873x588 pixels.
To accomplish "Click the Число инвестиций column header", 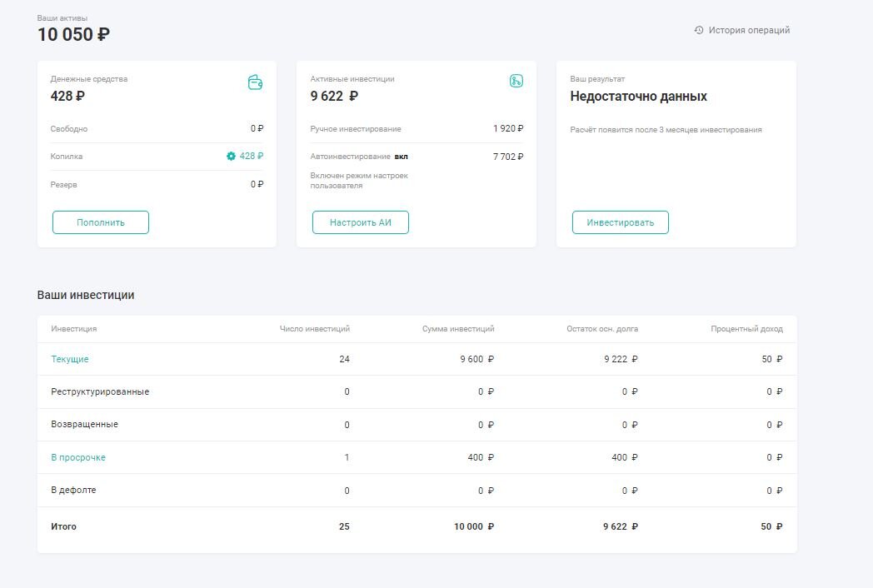I will coord(315,328).
